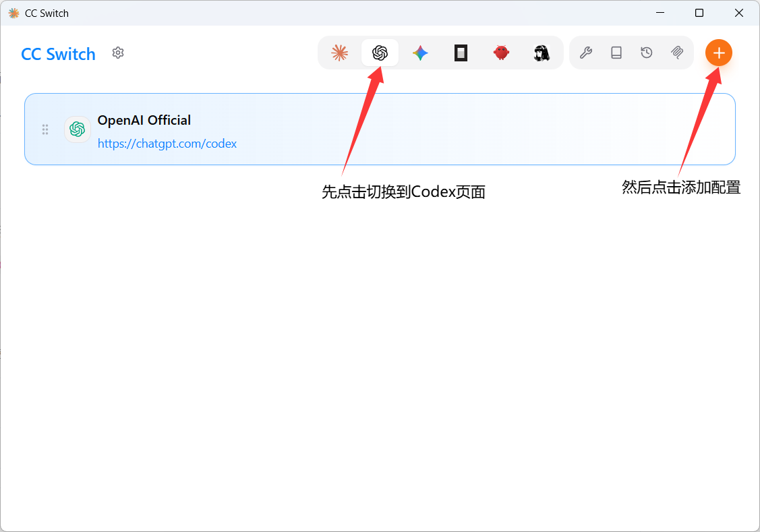Screen dimensions: 760x532
Task: Open the https://chatgpt.com/codex link
Action: point(167,143)
